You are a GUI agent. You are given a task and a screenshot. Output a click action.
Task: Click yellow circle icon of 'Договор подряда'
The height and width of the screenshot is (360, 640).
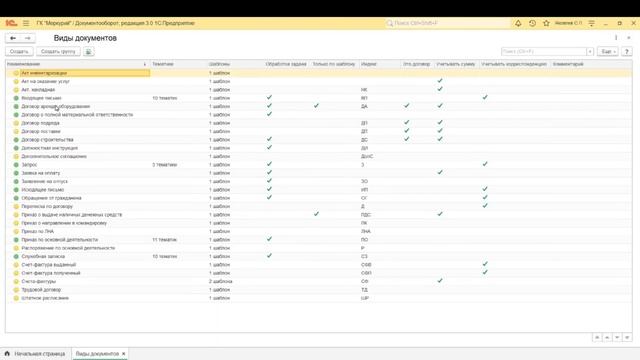16,123
